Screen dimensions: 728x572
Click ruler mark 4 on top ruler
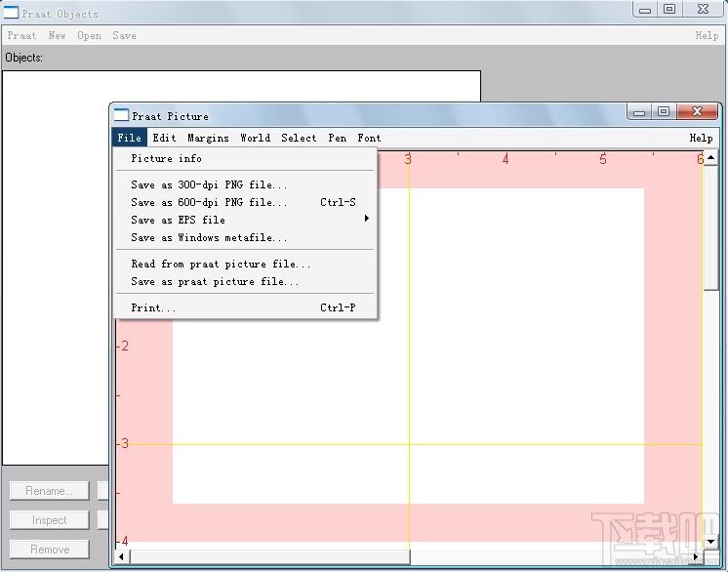click(506, 159)
